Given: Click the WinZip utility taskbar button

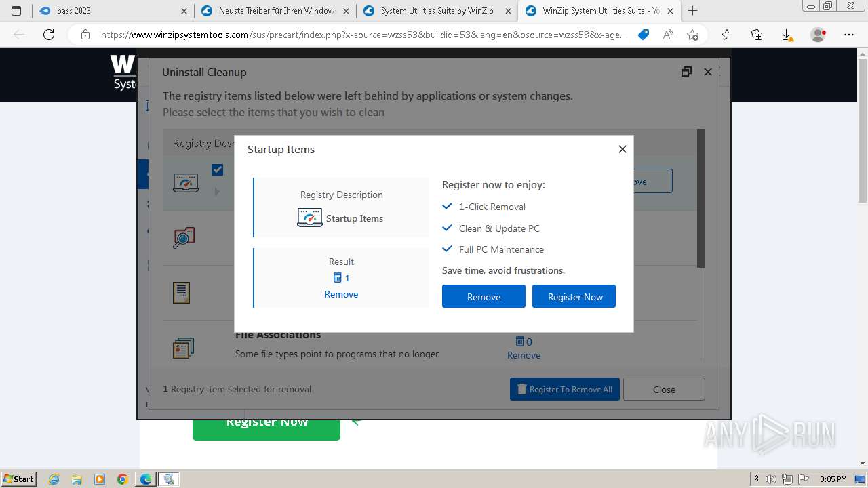Looking at the screenshot, I should (x=169, y=479).
